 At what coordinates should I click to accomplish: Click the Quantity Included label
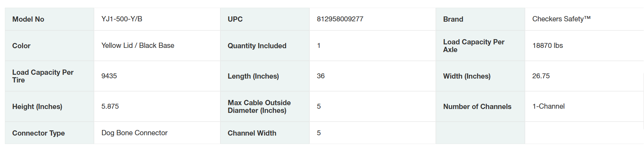257,46
